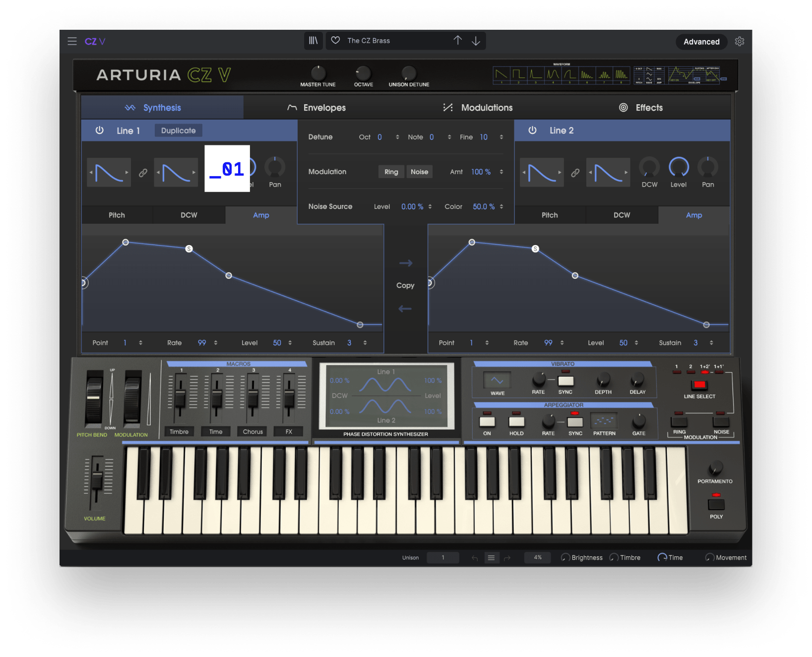The height and width of the screenshot is (657, 812).
Task: Favorite the current preset with heart icon
Action: point(336,41)
